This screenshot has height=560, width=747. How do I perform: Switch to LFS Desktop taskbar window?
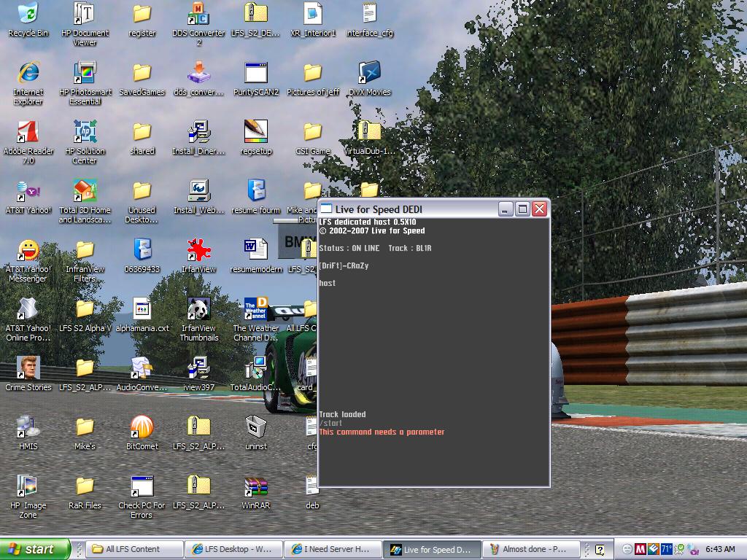pos(234,549)
